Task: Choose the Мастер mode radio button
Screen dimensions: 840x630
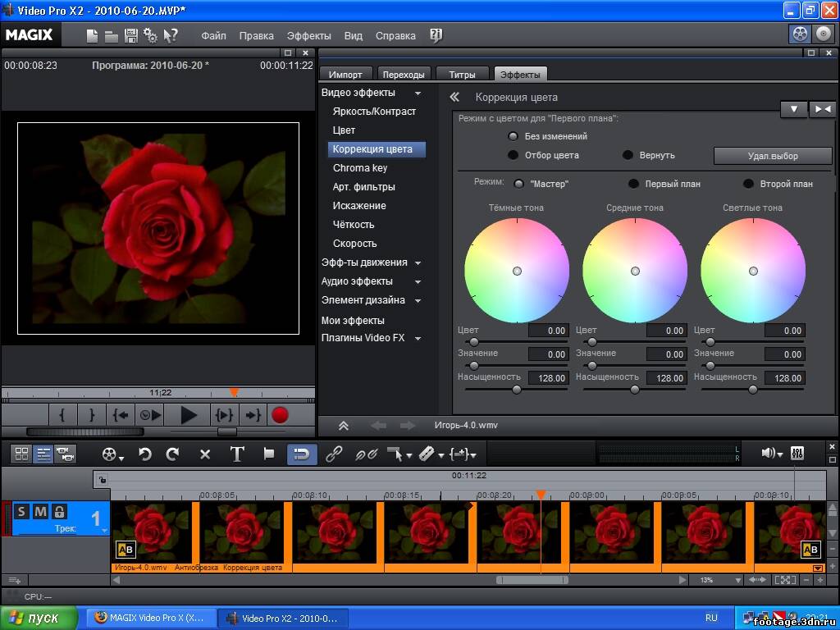Action: pos(518,184)
